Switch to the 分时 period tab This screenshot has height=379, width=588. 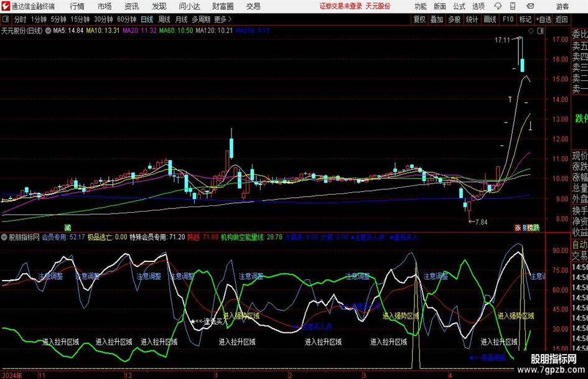point(21,19)
